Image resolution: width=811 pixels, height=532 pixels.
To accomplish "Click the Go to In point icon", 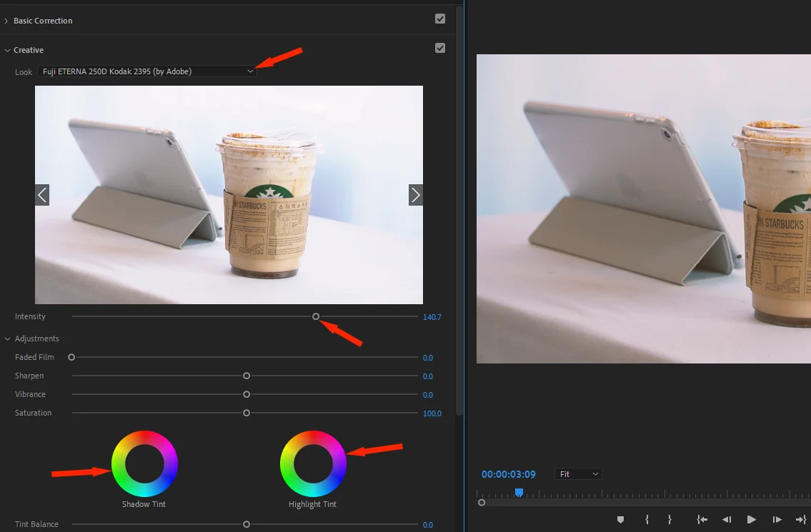I will 702,520.
